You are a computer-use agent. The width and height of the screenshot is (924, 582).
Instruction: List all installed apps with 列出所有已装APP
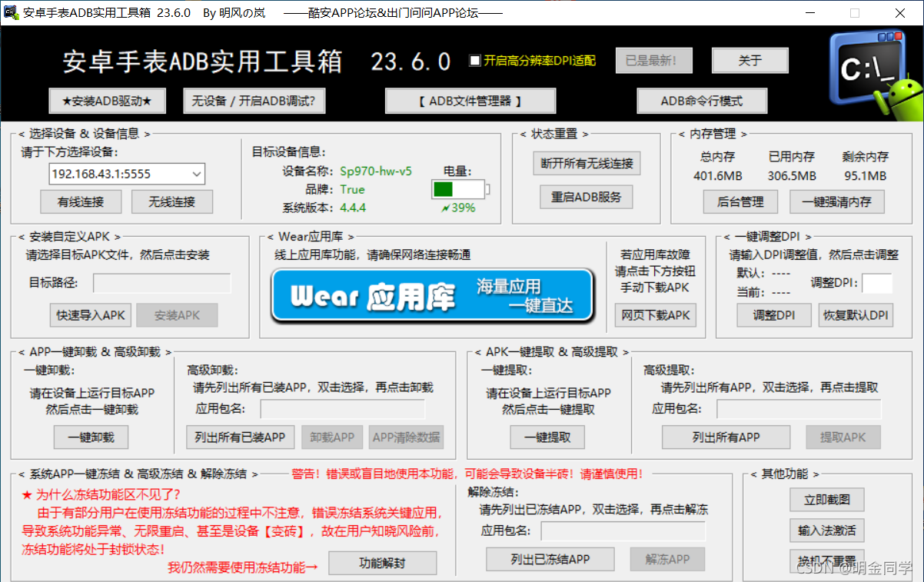tap(239, 436)
